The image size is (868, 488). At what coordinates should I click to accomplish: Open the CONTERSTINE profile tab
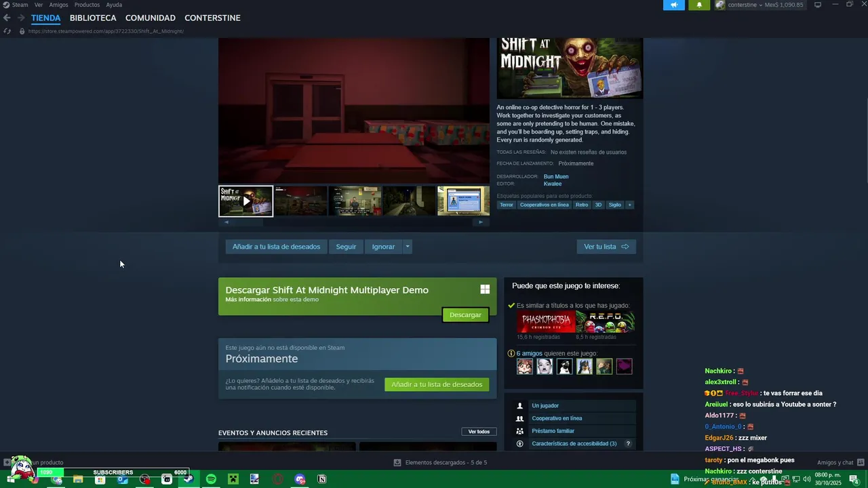[212, 18]
